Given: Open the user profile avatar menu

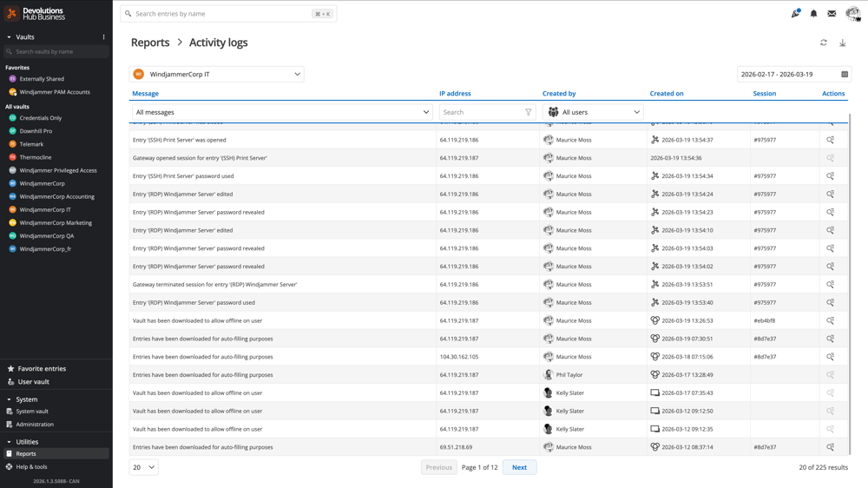Looking at the screenshot, I should [x=853, y=13].
